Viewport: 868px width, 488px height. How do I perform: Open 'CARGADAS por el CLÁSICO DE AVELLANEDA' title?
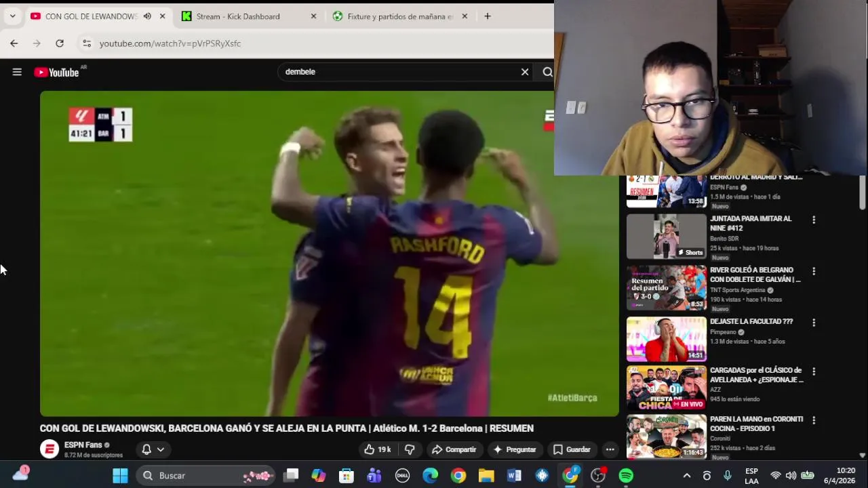pos(756,375)
